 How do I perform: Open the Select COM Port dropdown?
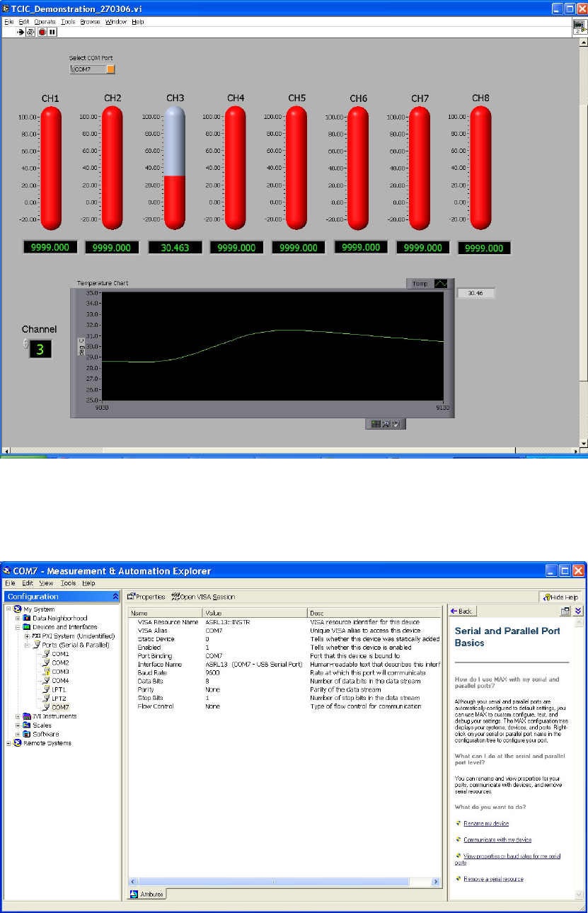tap(110, 69)
